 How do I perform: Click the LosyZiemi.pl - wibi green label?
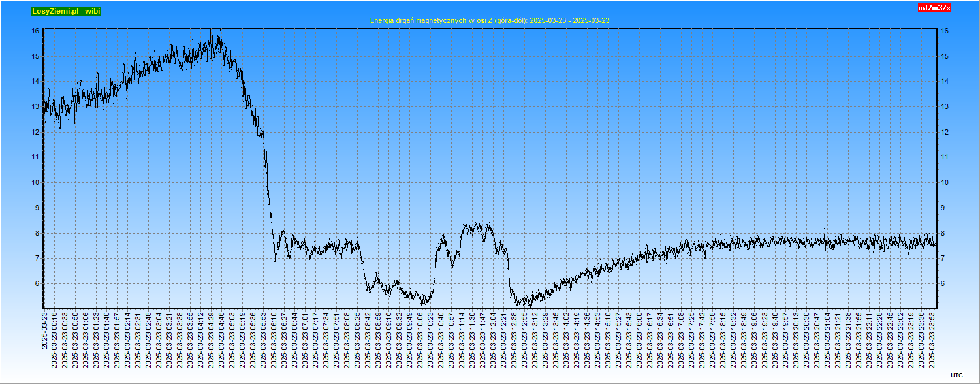pyautogui.click(x=65, y=11)
